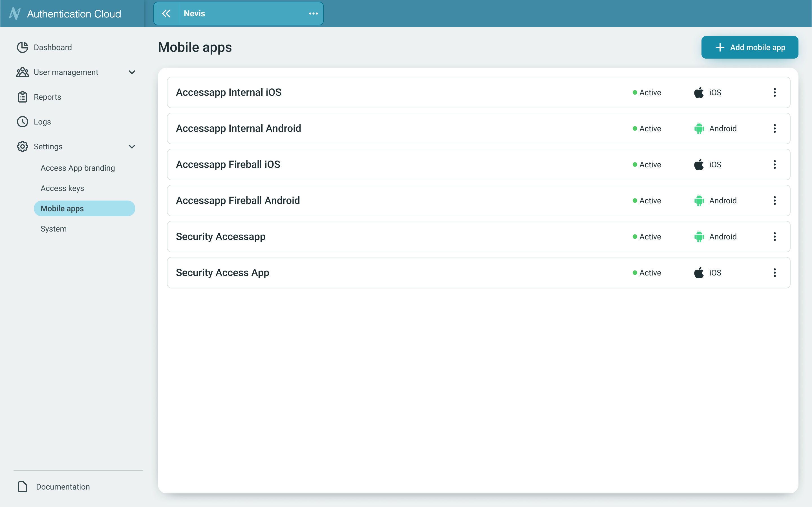812x507 pixels.
Task: Expand the User management section
Action: point(132,72)
